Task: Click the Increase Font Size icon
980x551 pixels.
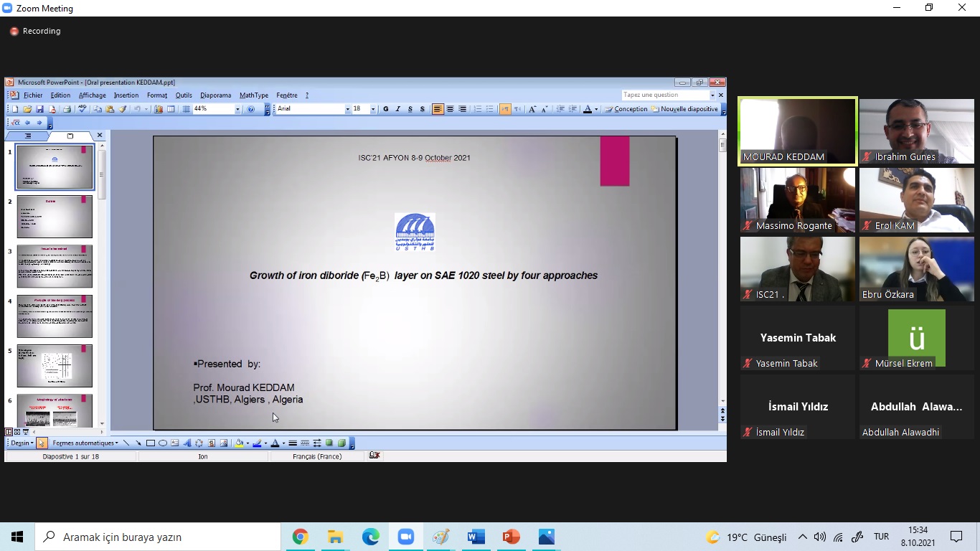Action: click(x=532, y=109)
